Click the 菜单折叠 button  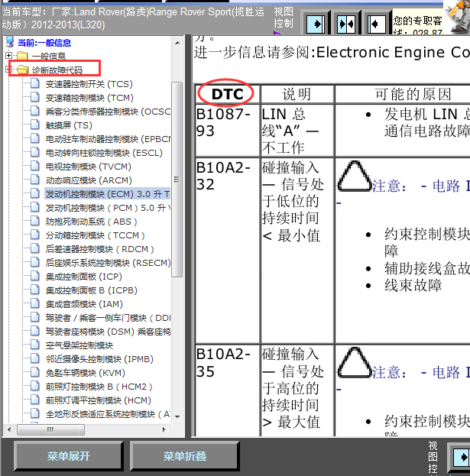185,456
